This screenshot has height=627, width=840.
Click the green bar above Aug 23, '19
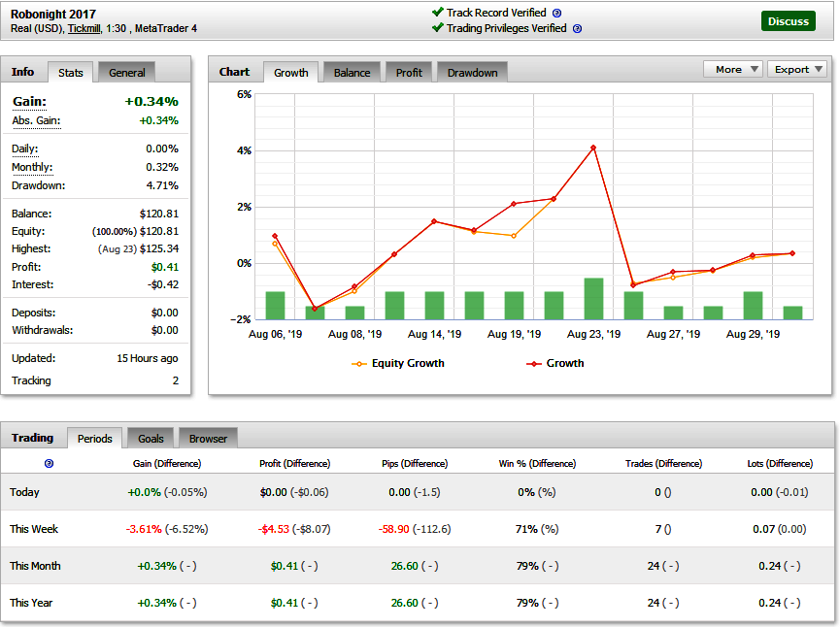click(x=593, y=299)
